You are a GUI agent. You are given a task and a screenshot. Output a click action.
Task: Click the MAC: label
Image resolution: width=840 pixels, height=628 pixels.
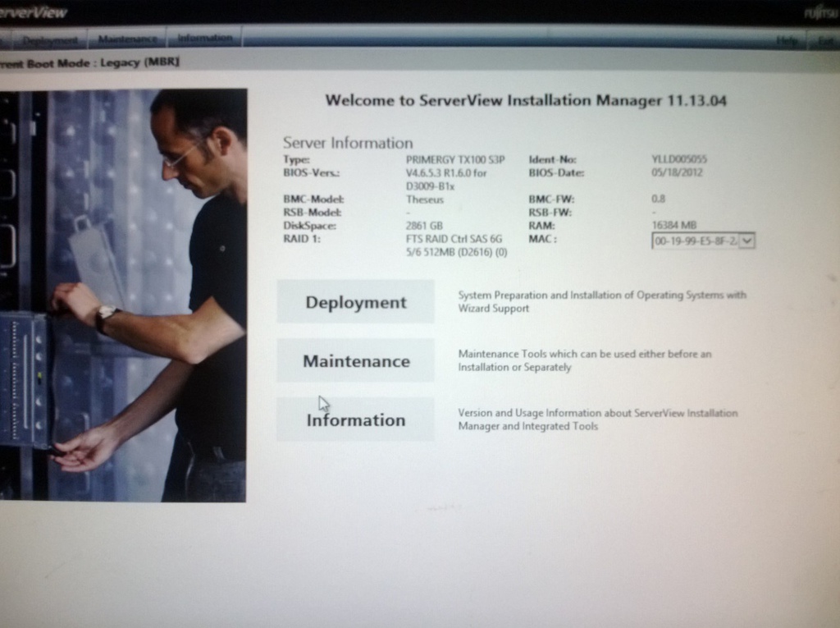point(542,239)
